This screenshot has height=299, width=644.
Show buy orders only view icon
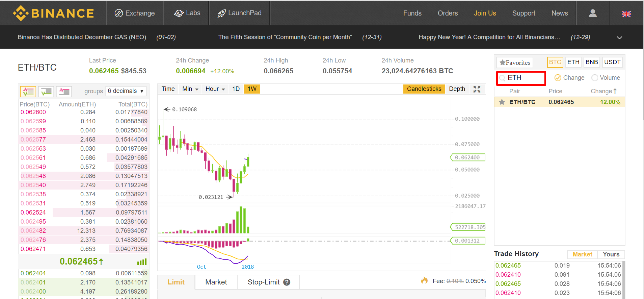[46, 91]
